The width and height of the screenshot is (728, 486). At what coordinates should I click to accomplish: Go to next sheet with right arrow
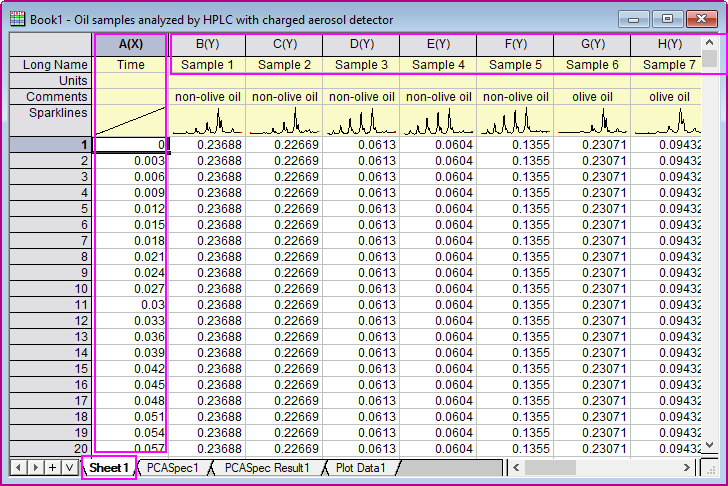pyautogui.click(x=35, y=467)
